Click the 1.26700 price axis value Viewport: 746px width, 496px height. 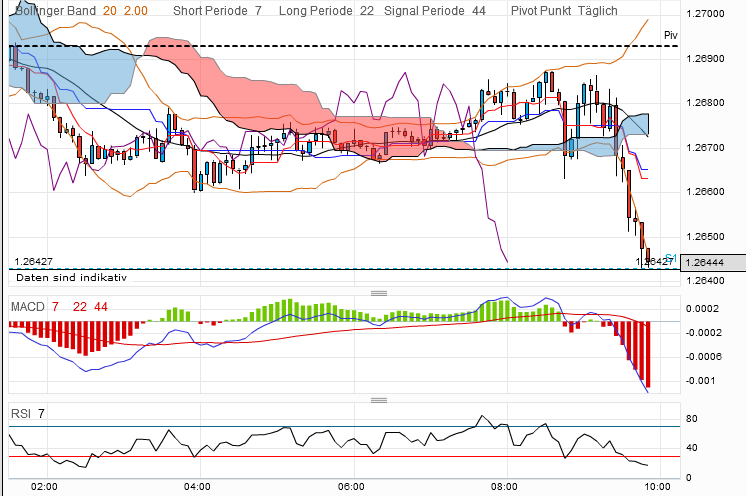click(705, 147)
